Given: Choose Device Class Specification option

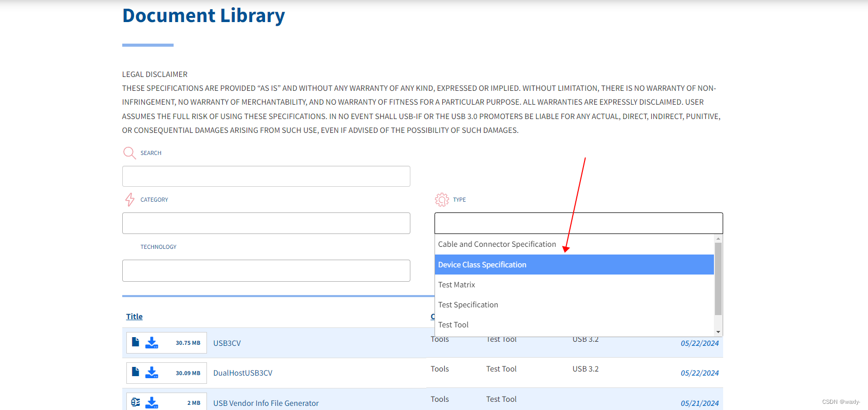Looking at the screenshot, I should [574, 265].
